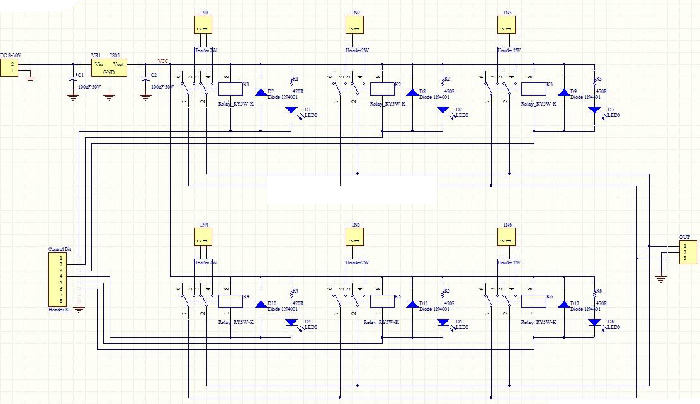The height and width of the screenshot is (404, 700).
Task: Select the blue LED below diode D7
Action: [x=292, y=110]
